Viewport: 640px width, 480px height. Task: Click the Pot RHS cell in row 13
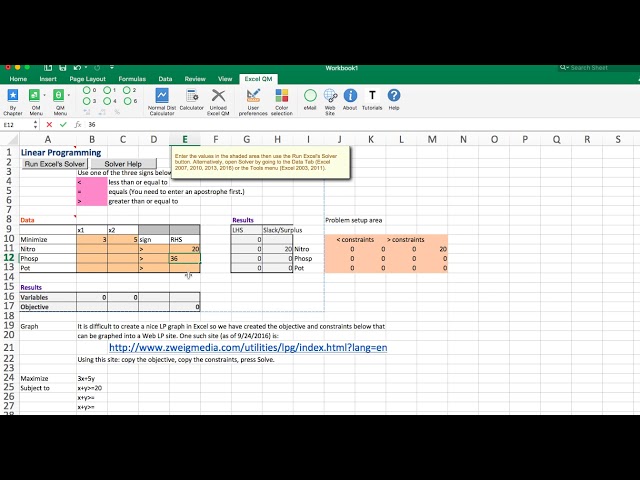pos(185,268)
